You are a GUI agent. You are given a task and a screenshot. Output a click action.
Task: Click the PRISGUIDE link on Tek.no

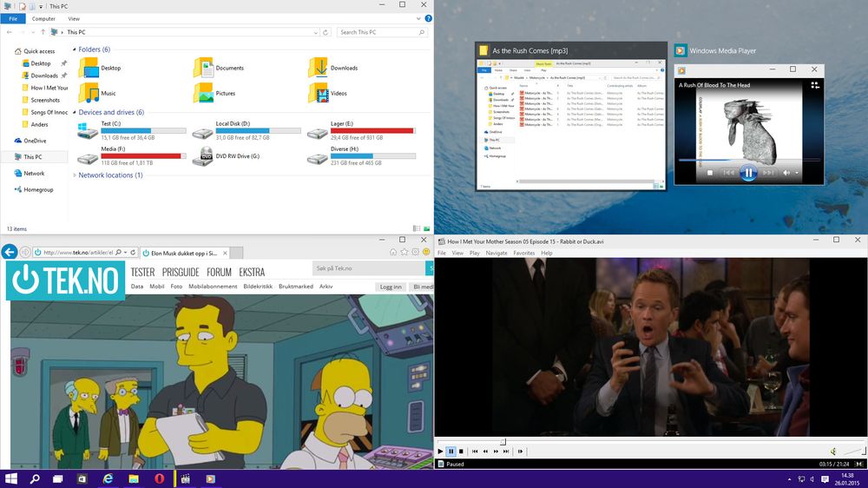click(x=181, y=272)
